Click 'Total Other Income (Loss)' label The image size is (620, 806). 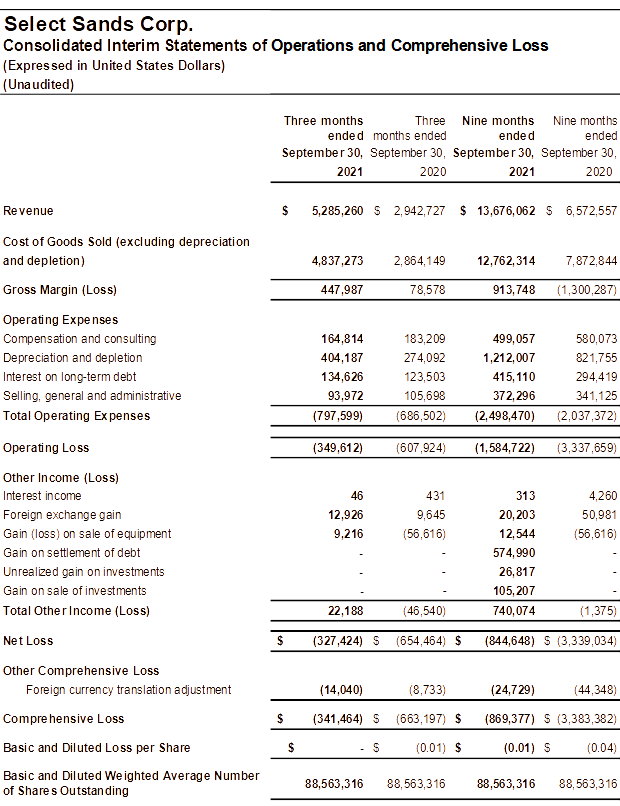pos(77,611)
